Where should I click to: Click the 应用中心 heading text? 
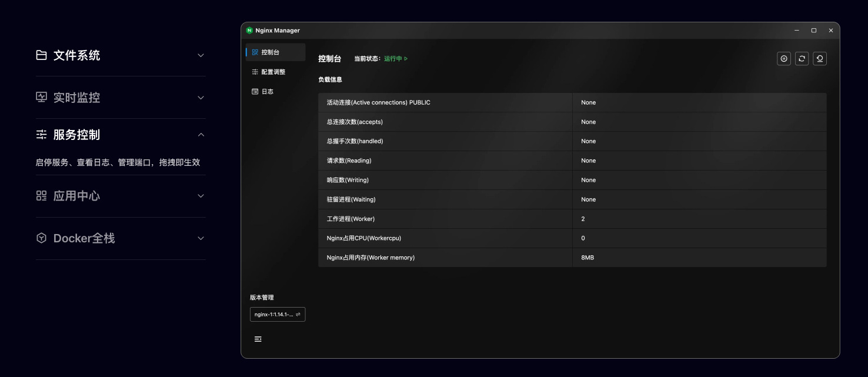point(76,196)
